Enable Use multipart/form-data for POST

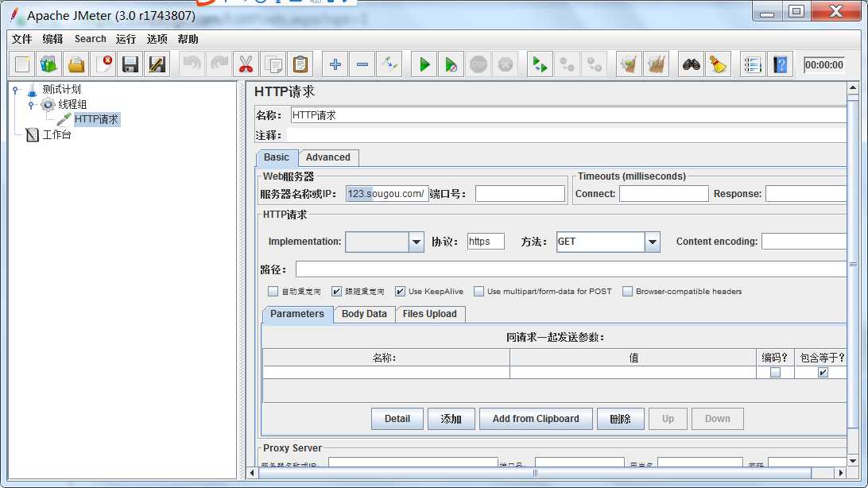pyautogui.click(x=479, y=291)
